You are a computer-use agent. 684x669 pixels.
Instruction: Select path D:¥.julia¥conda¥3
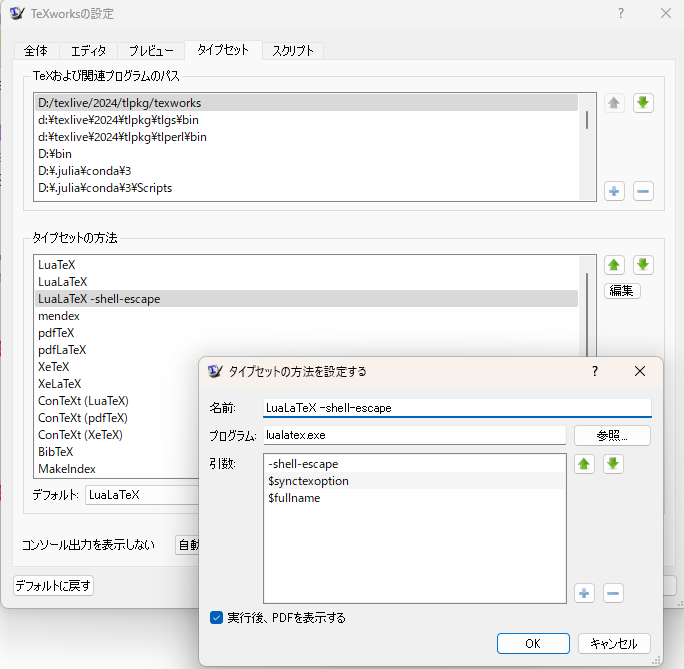[306, 171]
